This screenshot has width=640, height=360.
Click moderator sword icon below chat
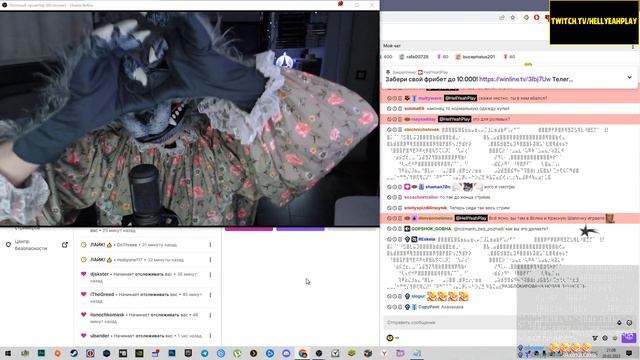(x=595, y=338)
